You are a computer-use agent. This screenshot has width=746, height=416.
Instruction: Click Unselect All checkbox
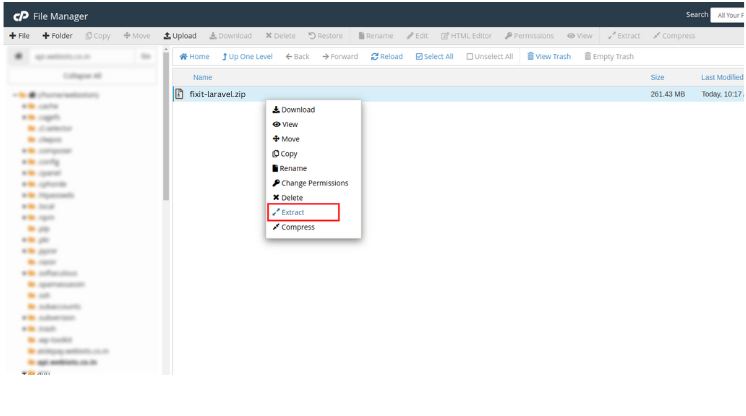pos(471,56)
